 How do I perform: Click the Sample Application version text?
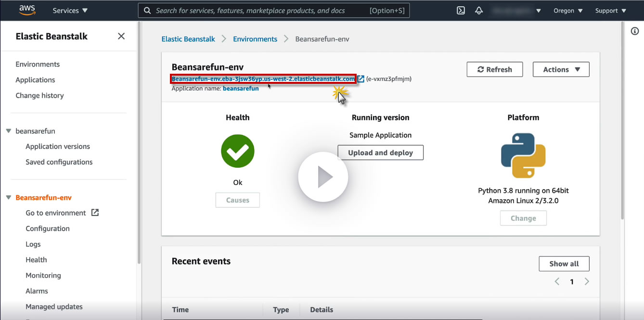[x=381, y=135]
